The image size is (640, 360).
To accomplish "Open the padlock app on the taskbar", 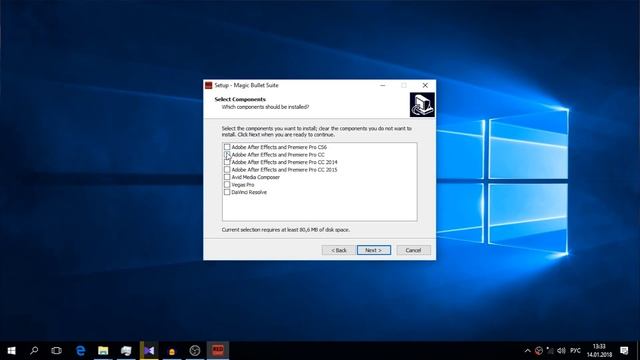I will (x=172, y=351).
